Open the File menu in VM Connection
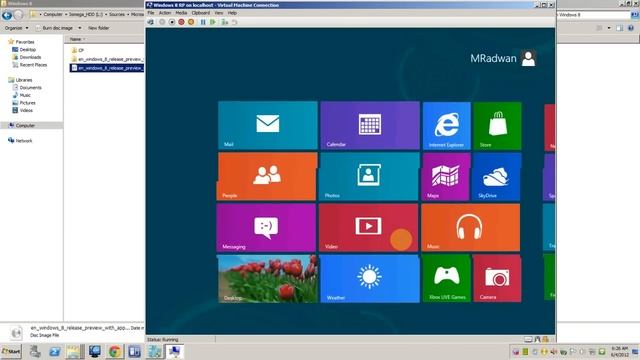Image resolution: width=640 pixels, height=360 pixels. pyautogui.click(x=151, y=13)
